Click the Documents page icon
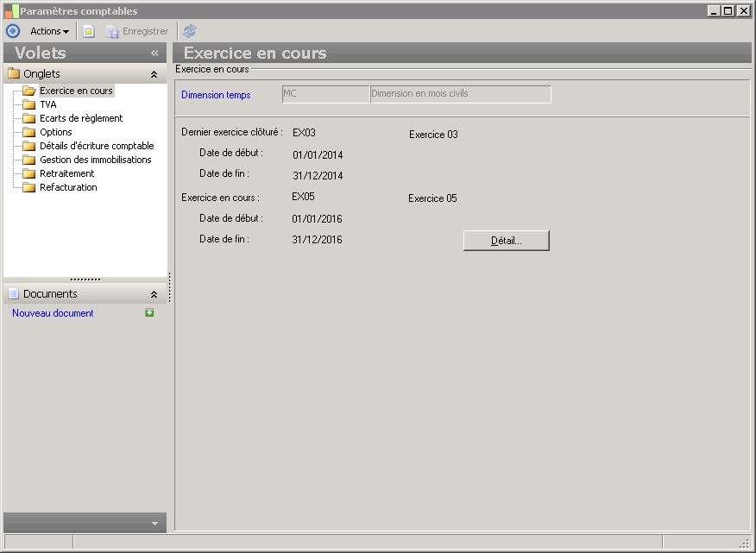The height and width of the screenshot is (553, 756). pos(13,294)
